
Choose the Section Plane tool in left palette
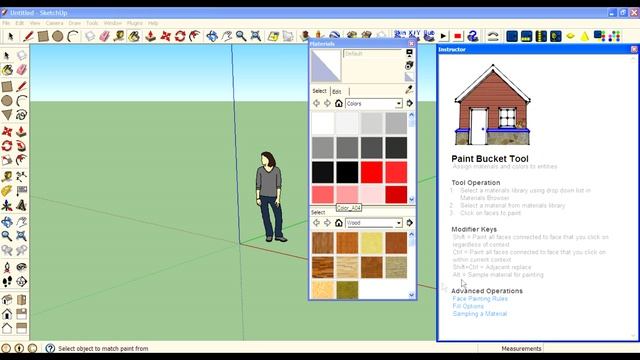[22, 282]
